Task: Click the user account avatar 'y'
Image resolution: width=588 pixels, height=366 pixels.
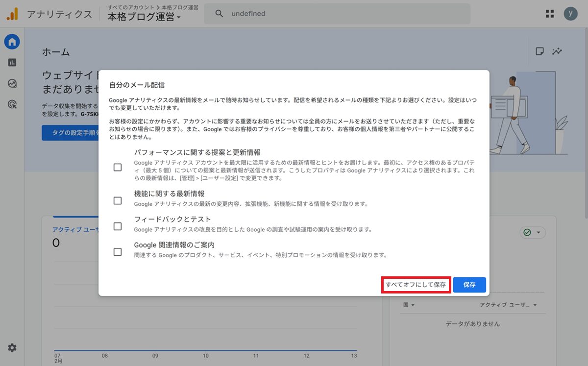Action: (570, 14)
